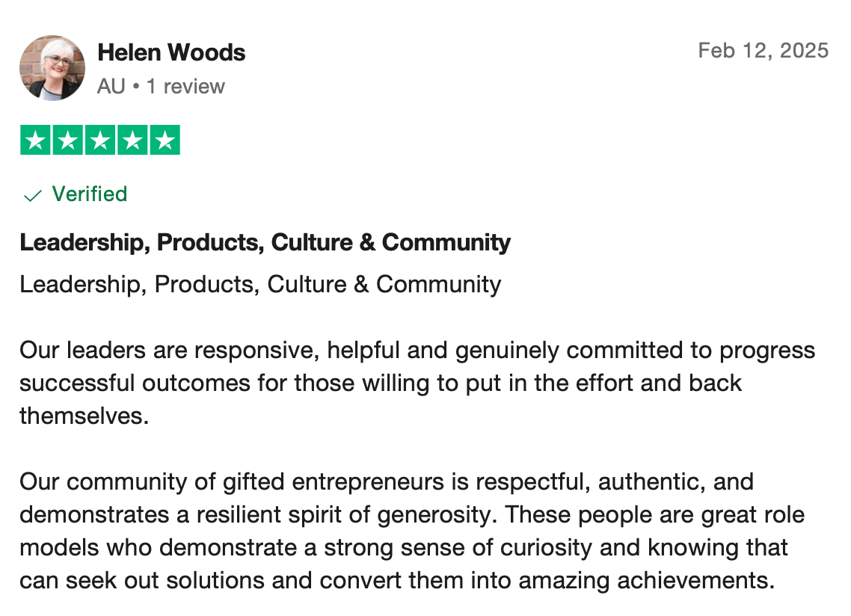Click the "1 review" count
Screen dimensions: 851x616
point(185,87)
